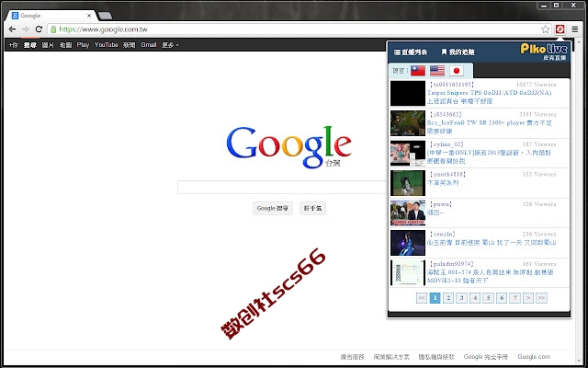This screenshot has width=588, height=368.
Task: Go to page 7 of streams
Action: pyautogui.click(x=514, y=298)
